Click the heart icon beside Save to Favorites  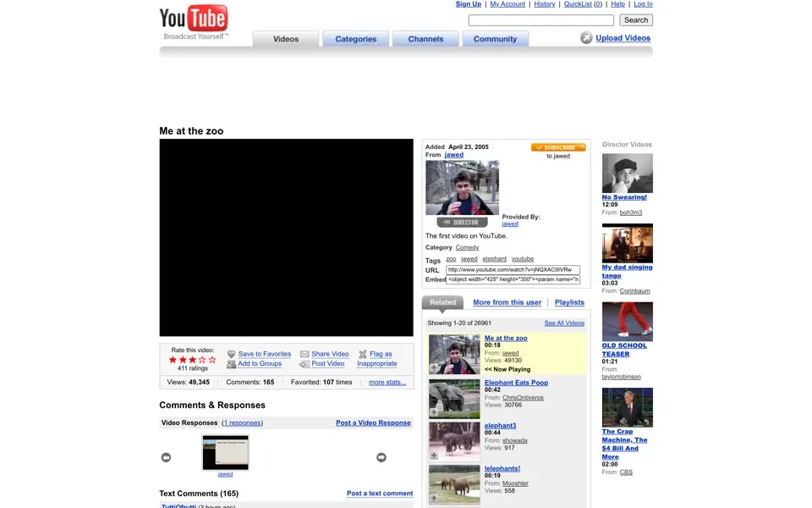(x=232, y=354)
